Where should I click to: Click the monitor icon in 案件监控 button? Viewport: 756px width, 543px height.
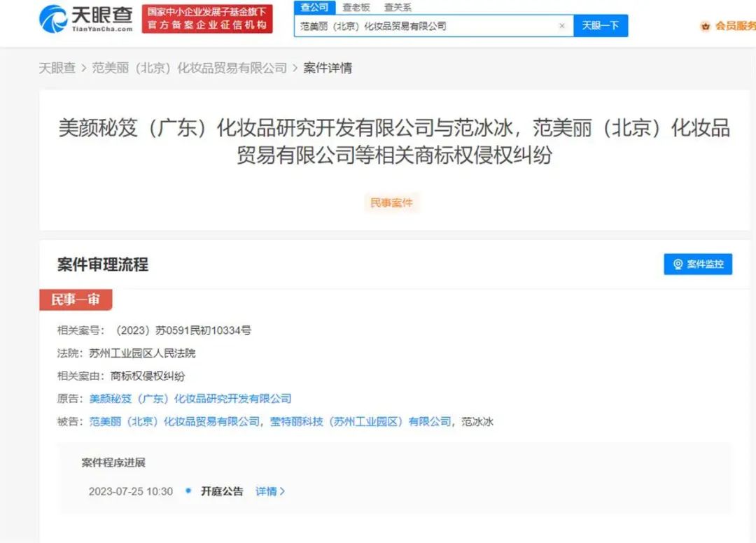[x=677, y=265]
